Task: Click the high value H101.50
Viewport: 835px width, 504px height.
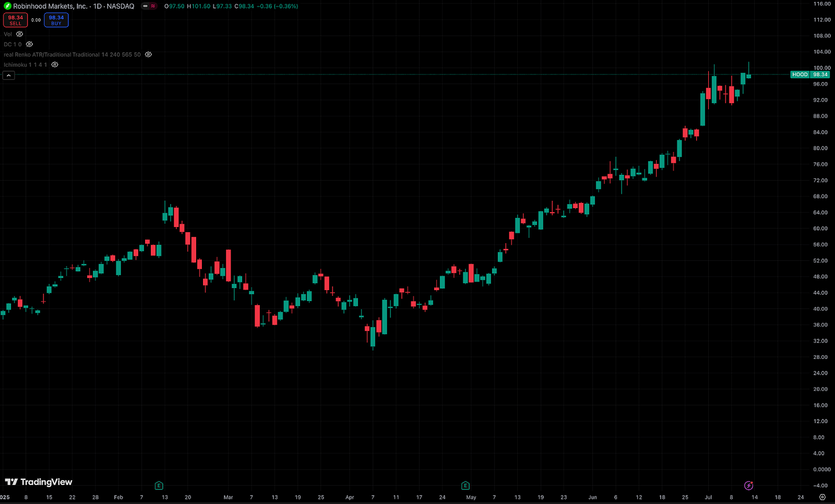Action: (199, 6)
